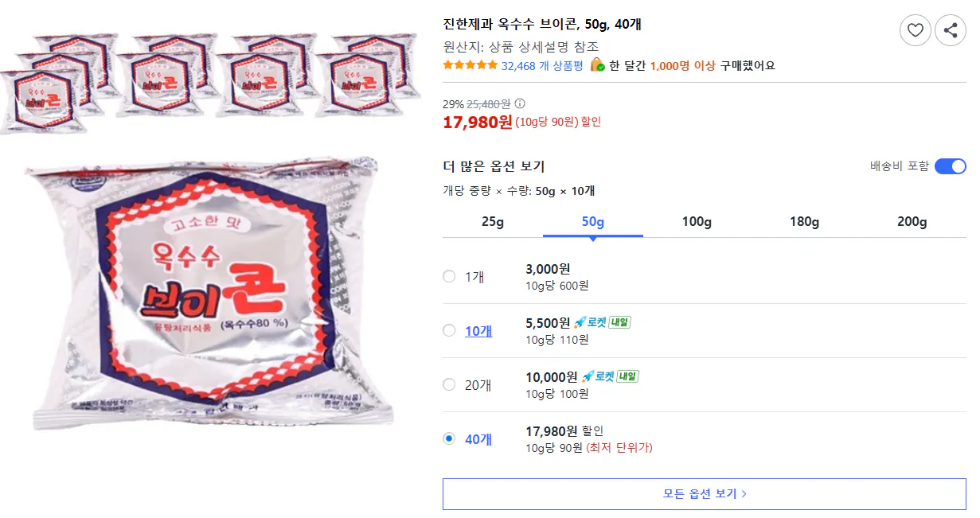Switch to the 100g weight tab
This screenshot has height=518, width=980.
(695, 221)
